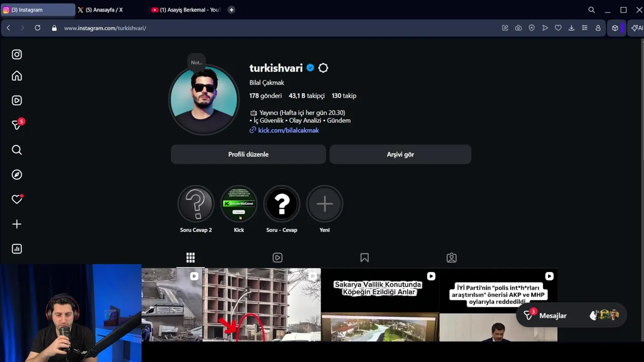Open the browser extensions cube icon

pyautogui.click(x=615, y=28)
